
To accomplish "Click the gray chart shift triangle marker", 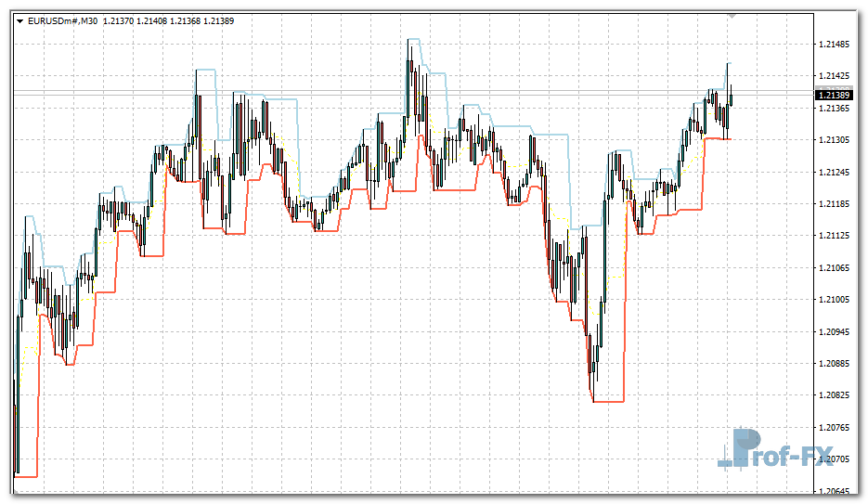I will tap(731, 16).
